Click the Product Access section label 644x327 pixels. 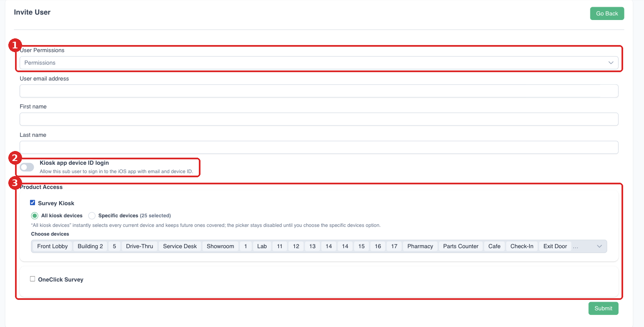click(x=41, y=187)
